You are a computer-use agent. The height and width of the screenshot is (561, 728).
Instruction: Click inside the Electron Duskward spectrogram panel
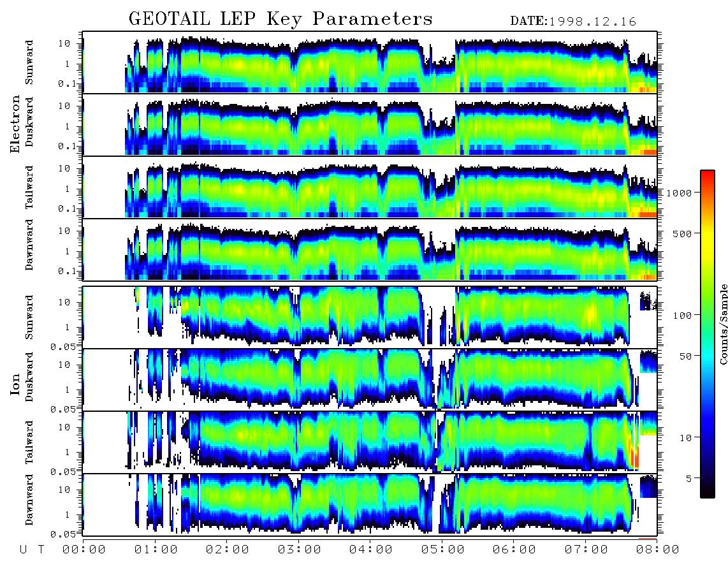(x=370, y=124)
